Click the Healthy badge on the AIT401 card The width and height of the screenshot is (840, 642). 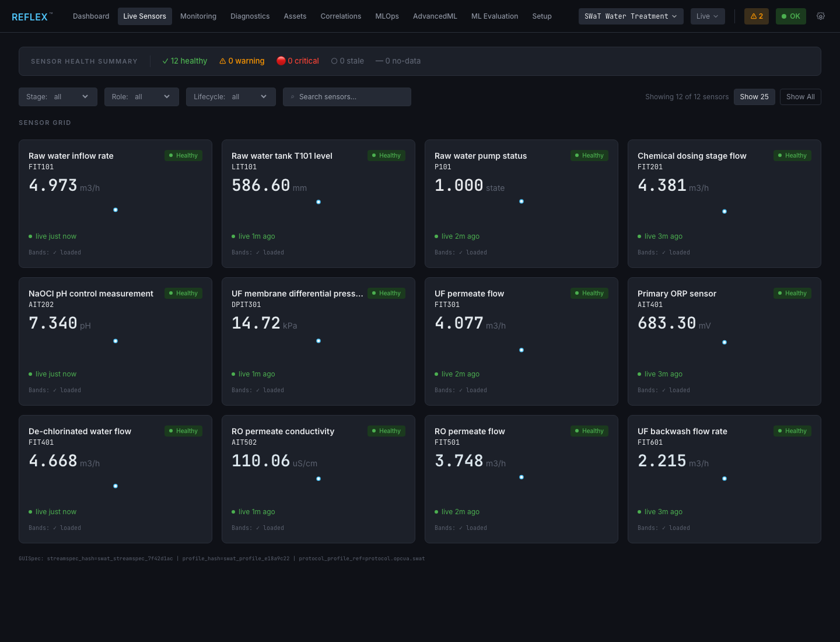[792, 293]
